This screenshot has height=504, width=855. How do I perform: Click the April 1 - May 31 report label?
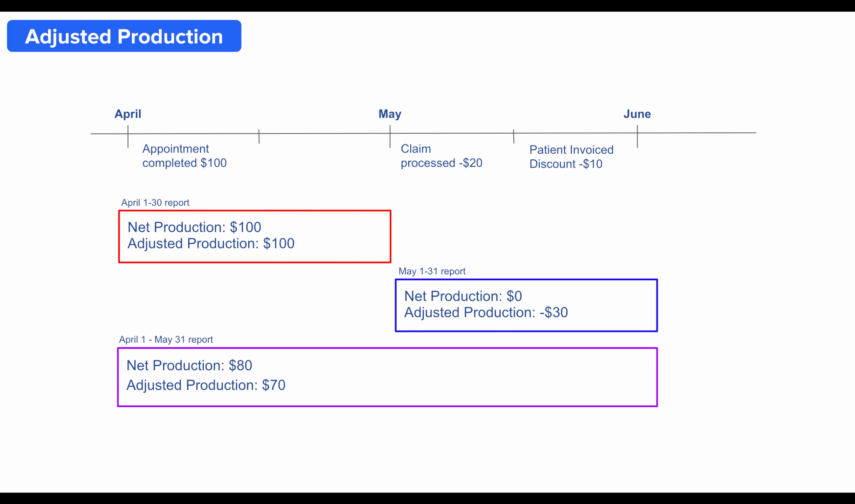(166, 339)
